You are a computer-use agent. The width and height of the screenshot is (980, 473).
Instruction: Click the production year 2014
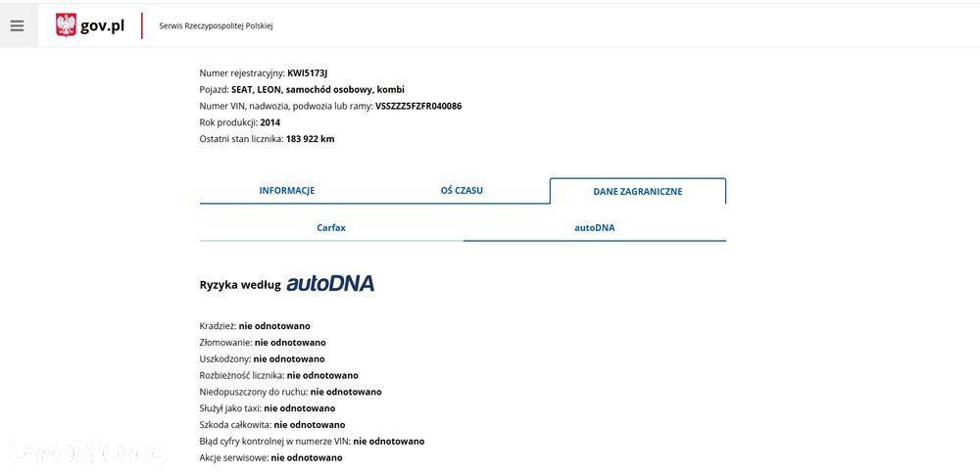tap(270, 122)
